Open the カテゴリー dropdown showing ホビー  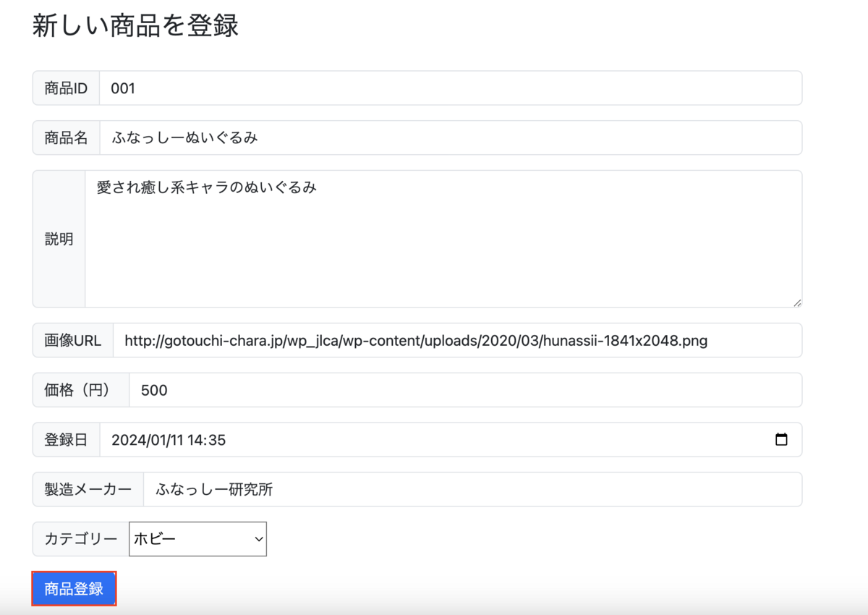[197, 538]
